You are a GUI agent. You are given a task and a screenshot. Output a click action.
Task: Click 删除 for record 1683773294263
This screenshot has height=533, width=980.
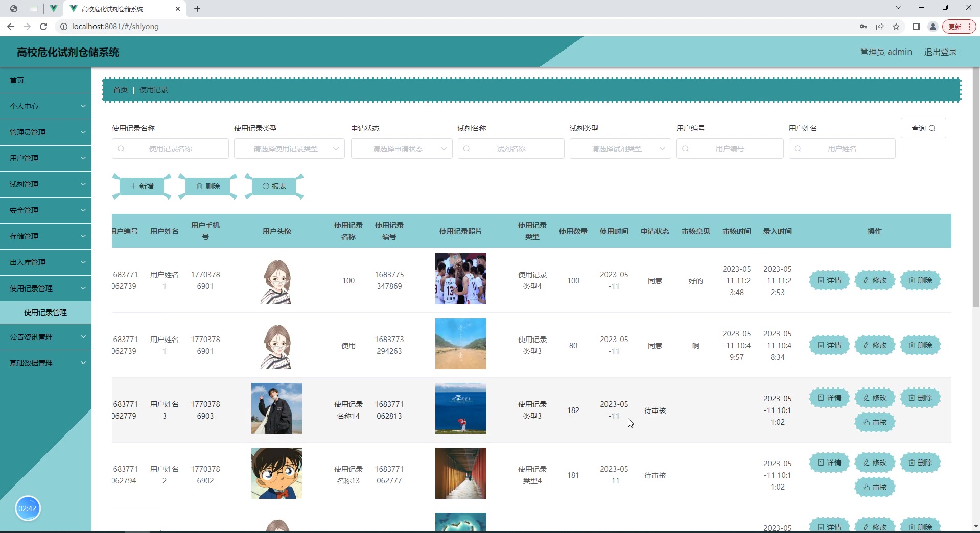click(x=920, y=345)
